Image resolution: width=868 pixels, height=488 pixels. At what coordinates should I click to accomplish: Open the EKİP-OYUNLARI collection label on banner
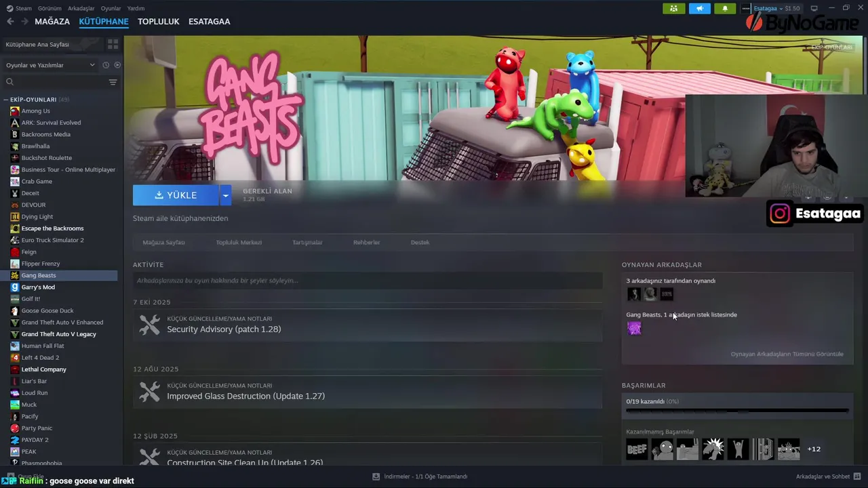(832, 47)
